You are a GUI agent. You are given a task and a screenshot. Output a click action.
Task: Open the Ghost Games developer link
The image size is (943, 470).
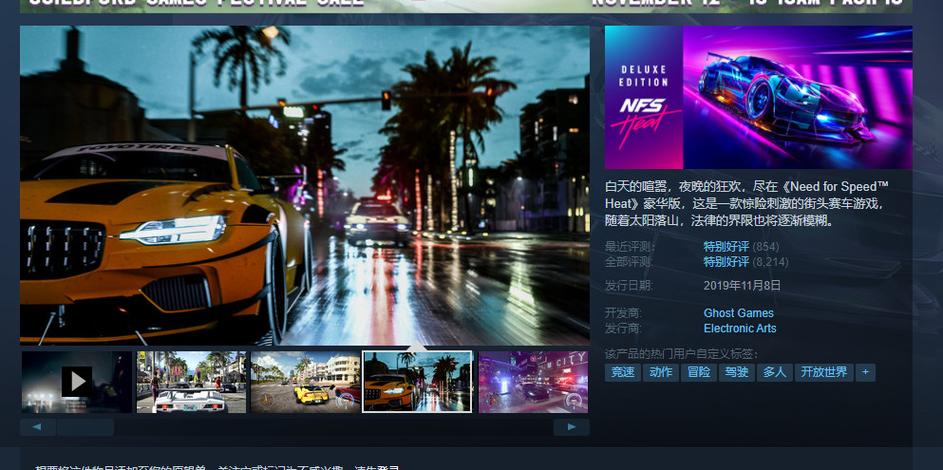pos(739,313)
